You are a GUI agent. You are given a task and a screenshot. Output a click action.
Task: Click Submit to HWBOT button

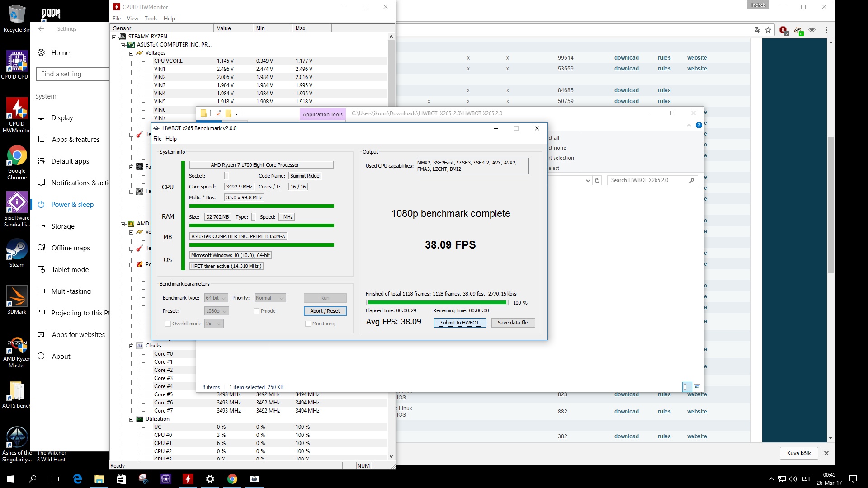pos(460,323)
